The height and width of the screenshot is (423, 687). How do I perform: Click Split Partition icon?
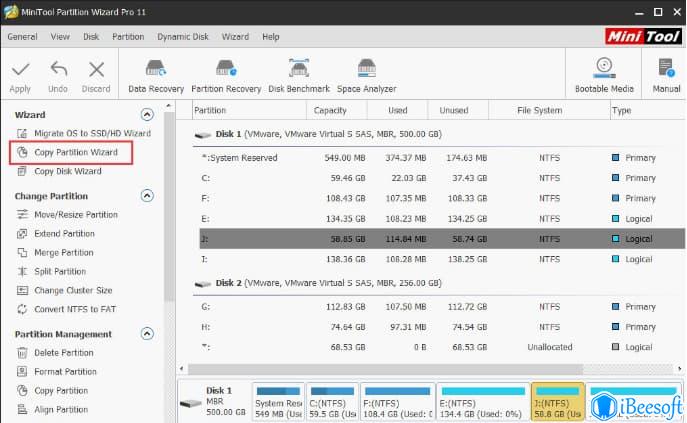coord(22,271)
